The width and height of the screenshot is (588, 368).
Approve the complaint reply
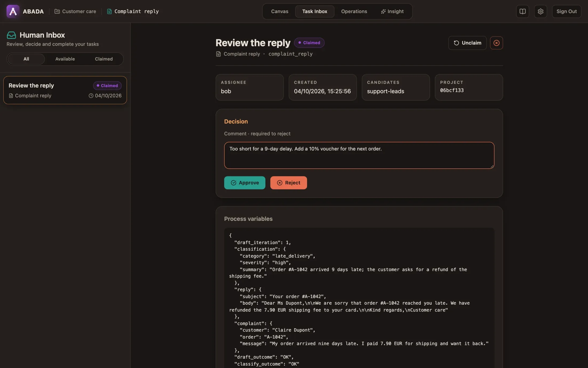pos(245,183)
